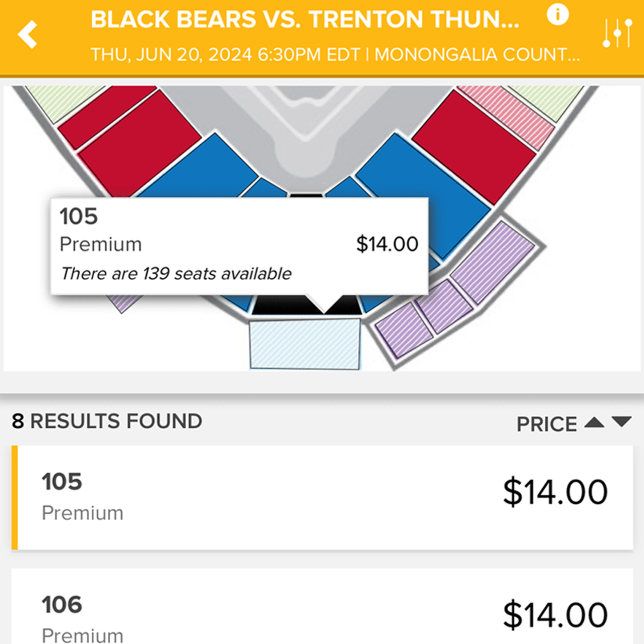Viewport: 644px width, 644px height.
Task: Select the bottom-left purple hatched section
Action: coord(403,330)
